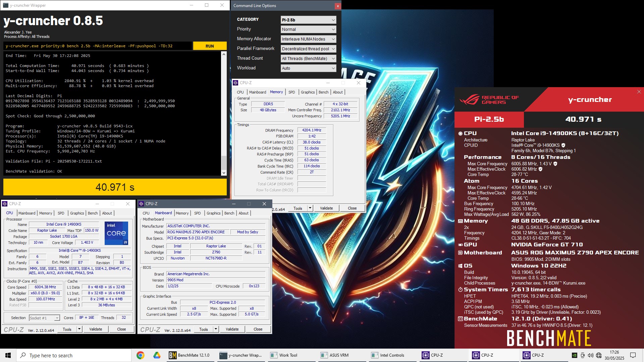Click the taskbar search box
The image size is (644, 362).
click(x=74, y=355)
